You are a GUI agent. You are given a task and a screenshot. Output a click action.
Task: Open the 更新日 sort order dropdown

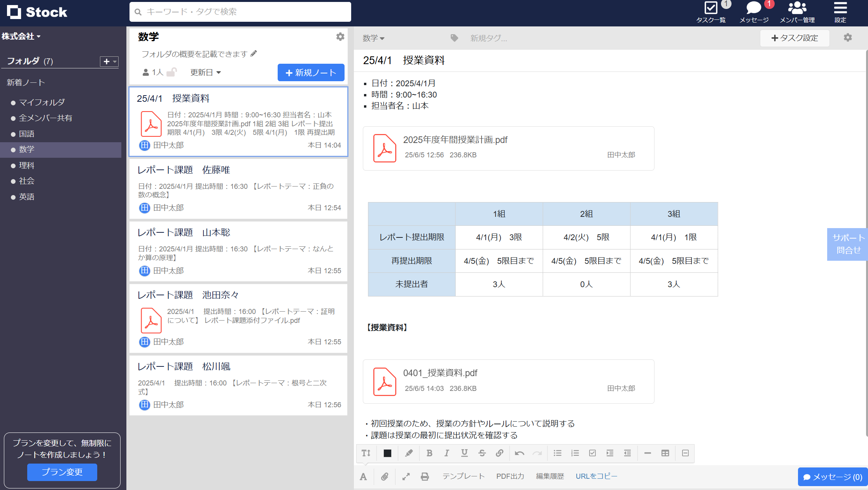coord(206,72)
